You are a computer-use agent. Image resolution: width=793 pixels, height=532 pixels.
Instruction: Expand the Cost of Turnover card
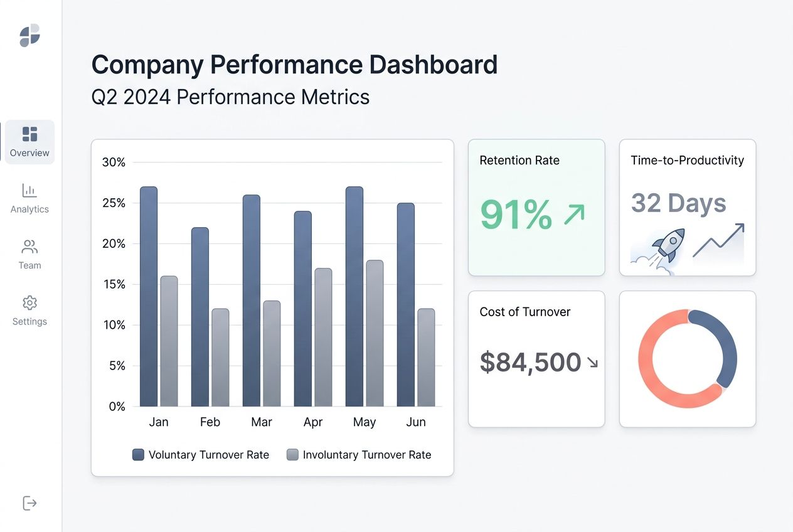536,358
